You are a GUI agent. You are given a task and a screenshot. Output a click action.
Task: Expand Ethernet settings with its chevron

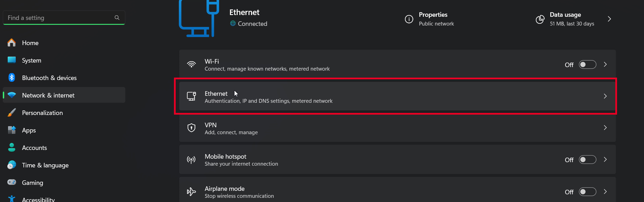point(605,96)
